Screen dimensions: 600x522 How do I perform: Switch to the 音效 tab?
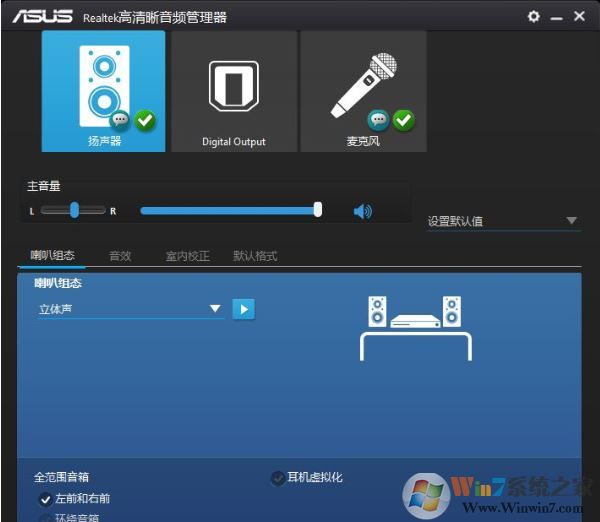coord(120,256)
